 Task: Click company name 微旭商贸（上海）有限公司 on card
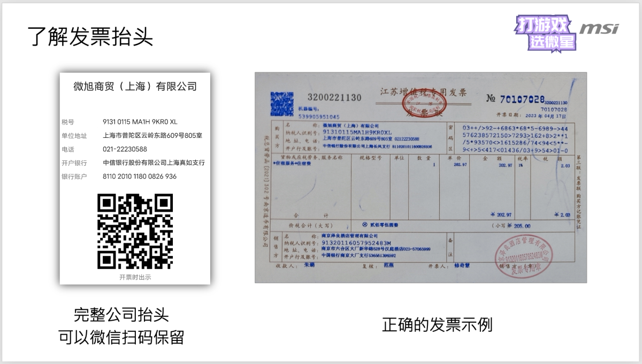point(135,87)
